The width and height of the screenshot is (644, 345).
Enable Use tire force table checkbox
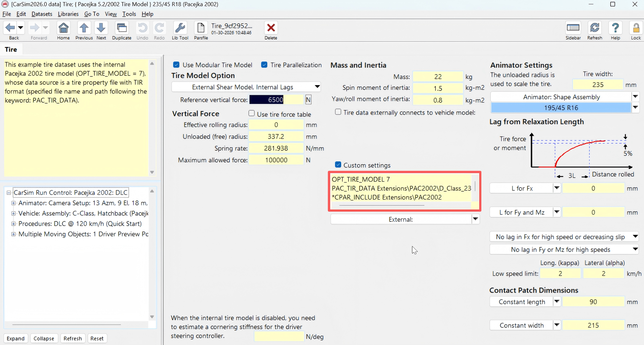[252, 114]
